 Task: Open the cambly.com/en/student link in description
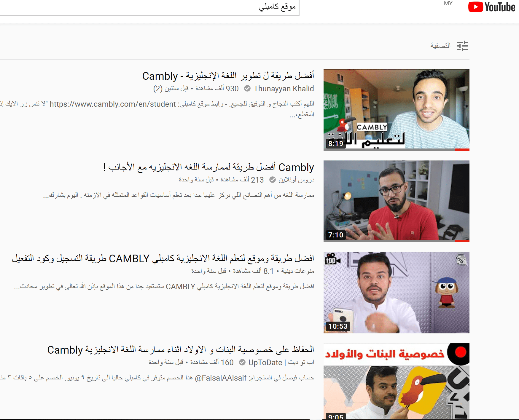point(113,104)
